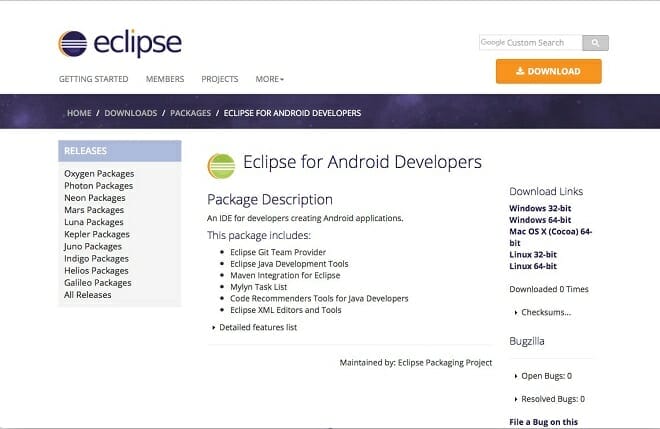Image resolution: width=660 pixels, height=429 pixels.
Task: Open Photon Packages release
Action: pos(98,186)
